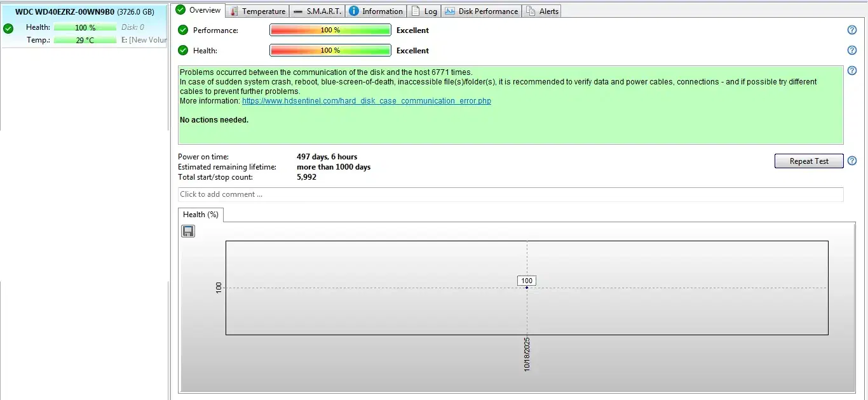This screenshot has height=400, width=868.
Task: Click the comment input field
Action: tap(510, 194)
